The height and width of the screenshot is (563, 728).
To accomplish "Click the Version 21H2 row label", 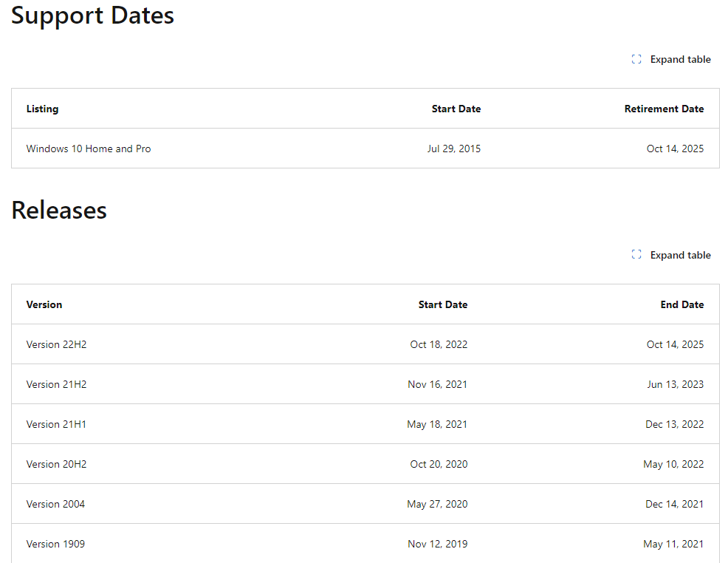I will (x=56, y=384).
